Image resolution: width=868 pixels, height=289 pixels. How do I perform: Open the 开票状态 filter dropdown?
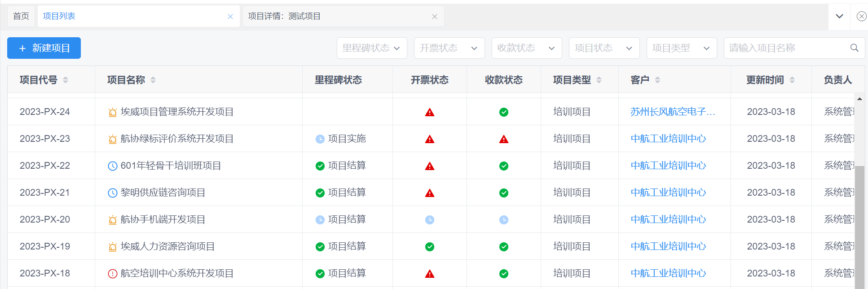click(x=449, y=48)
